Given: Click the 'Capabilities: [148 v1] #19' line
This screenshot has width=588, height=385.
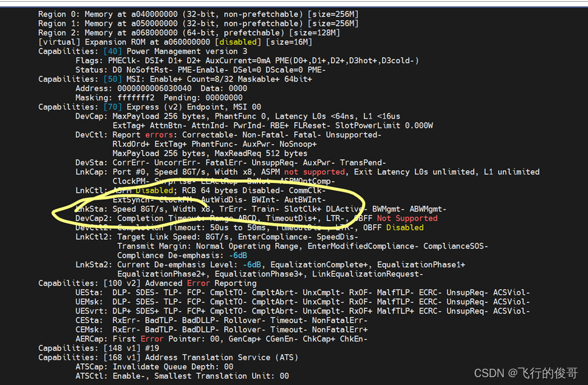Looking at the screenshot, I should pos(99,348).
